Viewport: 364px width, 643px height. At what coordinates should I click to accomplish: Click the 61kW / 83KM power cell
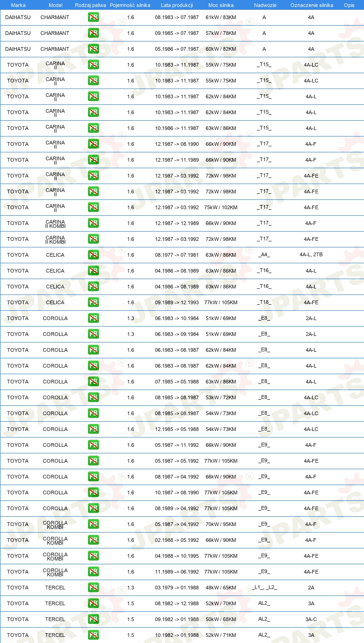point(221,17)
